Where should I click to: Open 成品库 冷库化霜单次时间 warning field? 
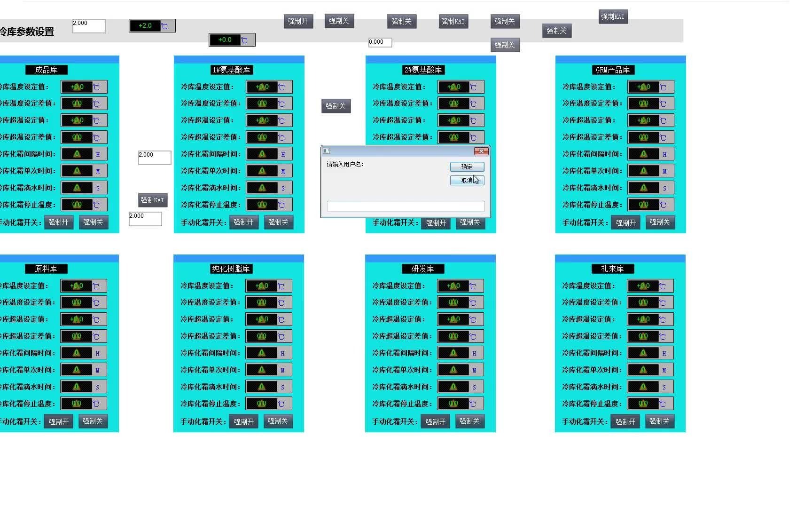[x=84, y=171]
